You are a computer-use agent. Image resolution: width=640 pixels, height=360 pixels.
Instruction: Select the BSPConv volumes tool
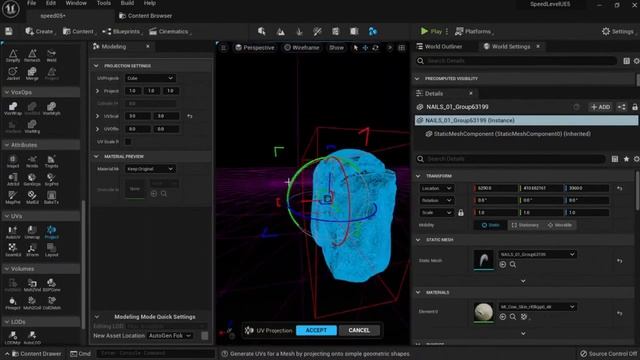(x=51, y=285)
